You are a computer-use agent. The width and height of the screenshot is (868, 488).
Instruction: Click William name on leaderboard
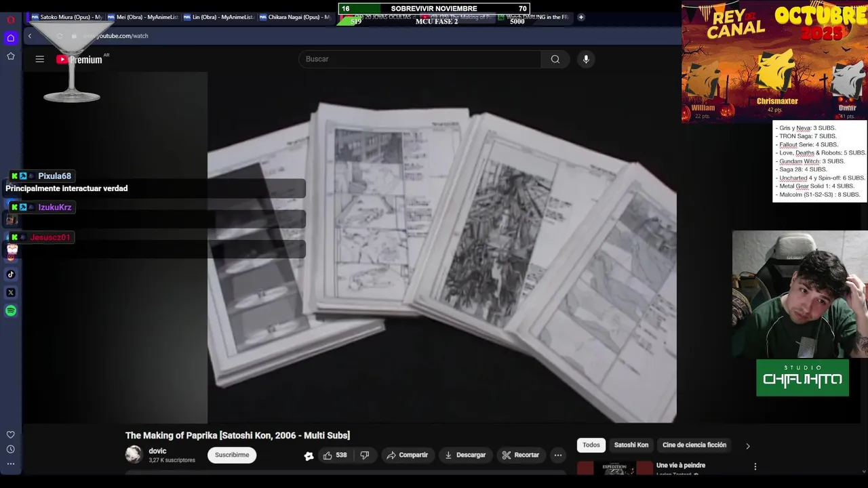point(703,108)
